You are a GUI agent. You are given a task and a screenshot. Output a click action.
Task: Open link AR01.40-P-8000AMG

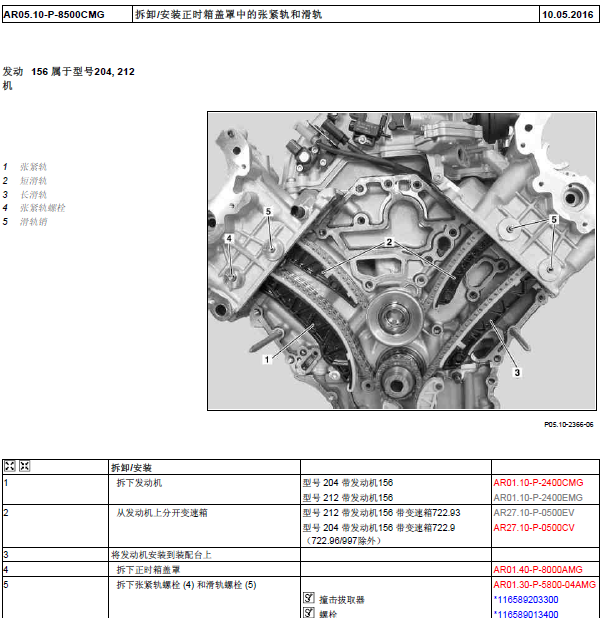point(538,570)
